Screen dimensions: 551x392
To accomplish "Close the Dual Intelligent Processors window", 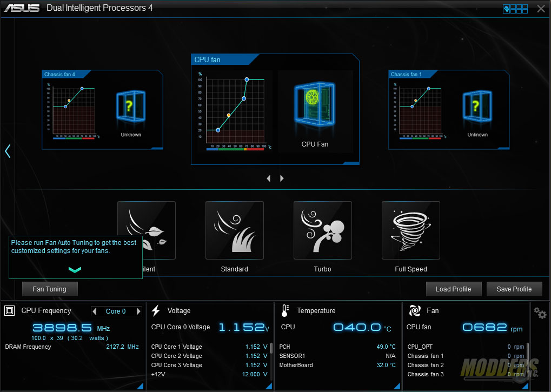I will pos(541,9).
